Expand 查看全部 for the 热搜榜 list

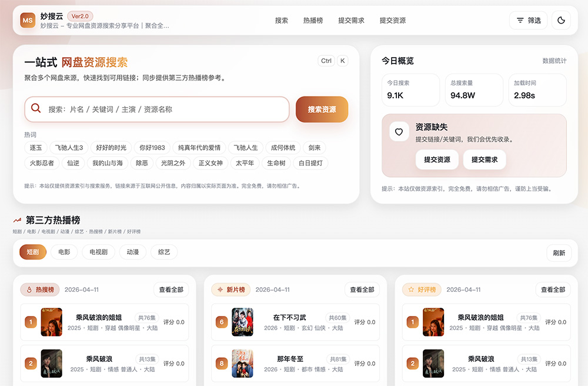[x=171, y=289]
